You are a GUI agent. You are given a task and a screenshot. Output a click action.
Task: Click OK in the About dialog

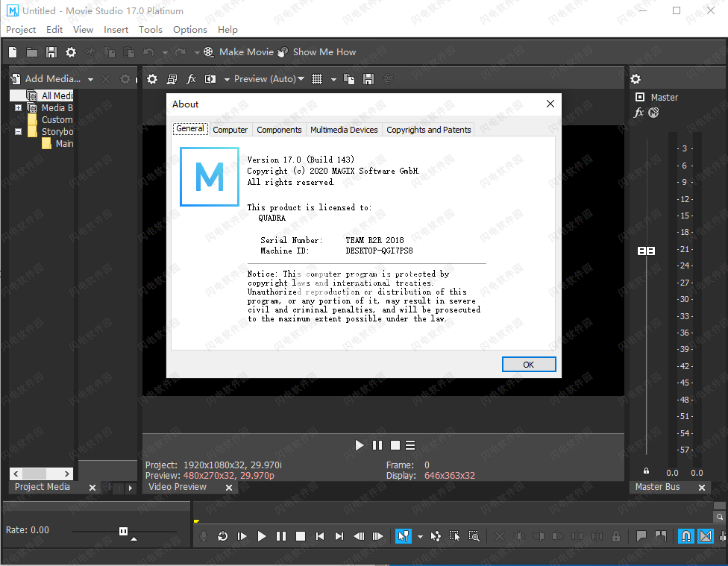(x=529, y=365)
